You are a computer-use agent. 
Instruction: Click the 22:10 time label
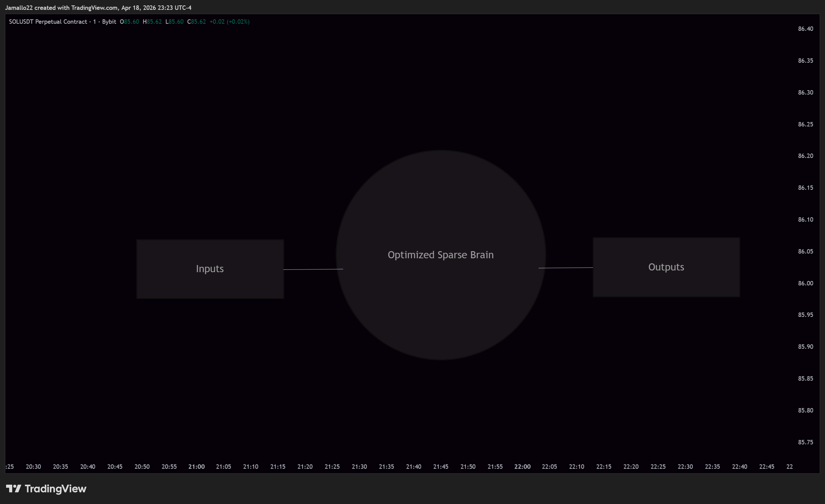(x=576, y=467)
